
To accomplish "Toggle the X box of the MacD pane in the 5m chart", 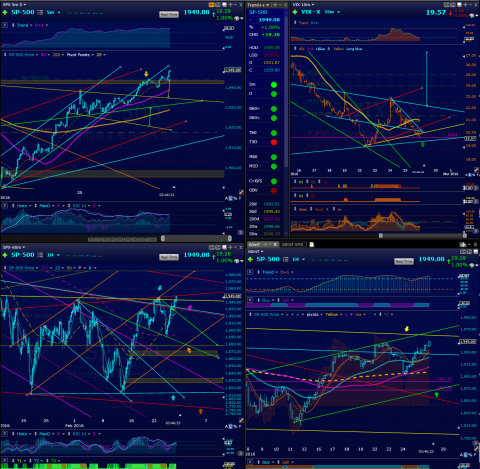I will (5, 206).
